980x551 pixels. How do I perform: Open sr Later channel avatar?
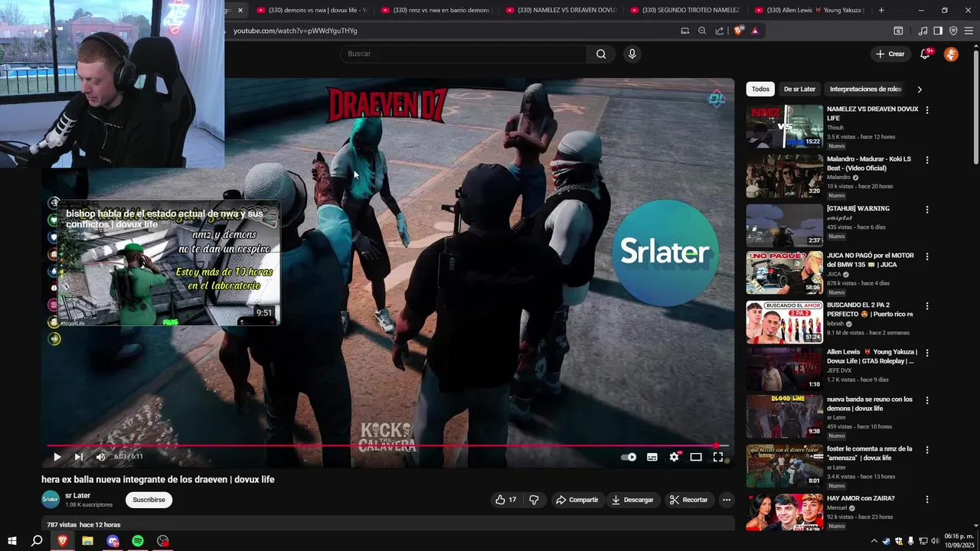click(51, 500)
